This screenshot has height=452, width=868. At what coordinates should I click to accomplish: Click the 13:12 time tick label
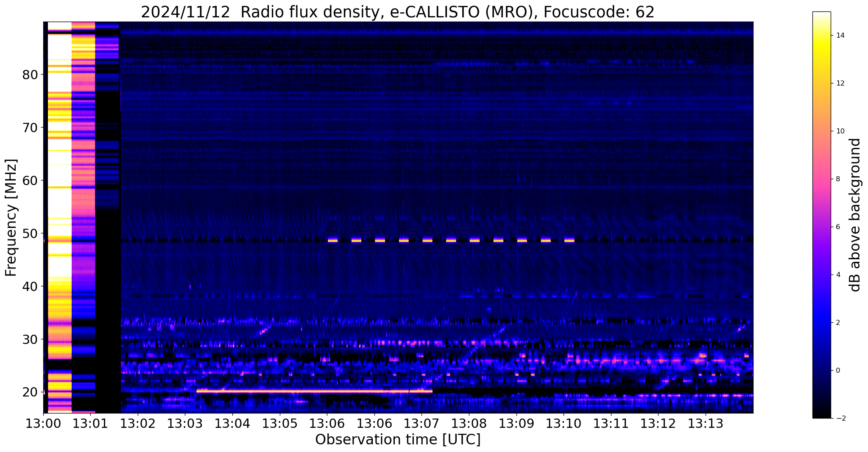(658, 423)
